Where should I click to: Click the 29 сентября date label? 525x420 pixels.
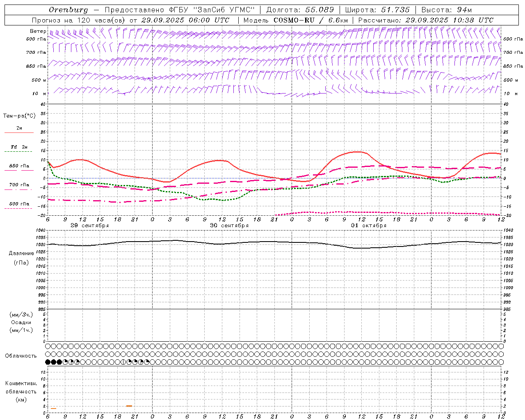pos(89,225)
